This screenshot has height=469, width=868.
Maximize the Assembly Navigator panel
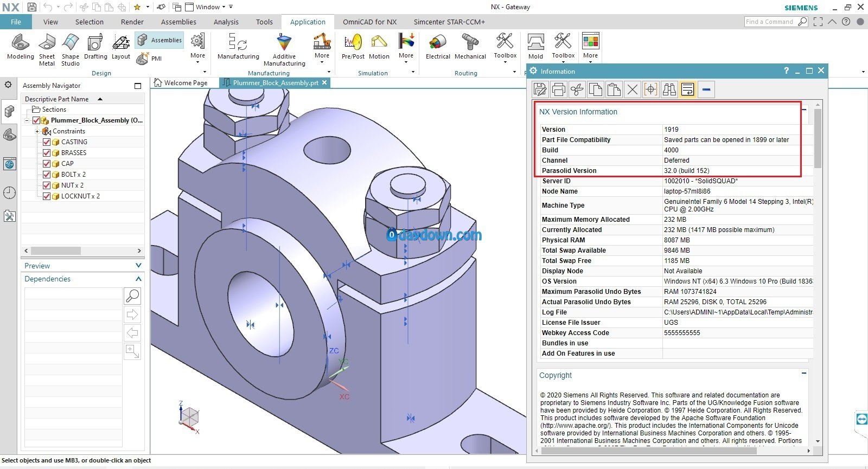point(137,86)
